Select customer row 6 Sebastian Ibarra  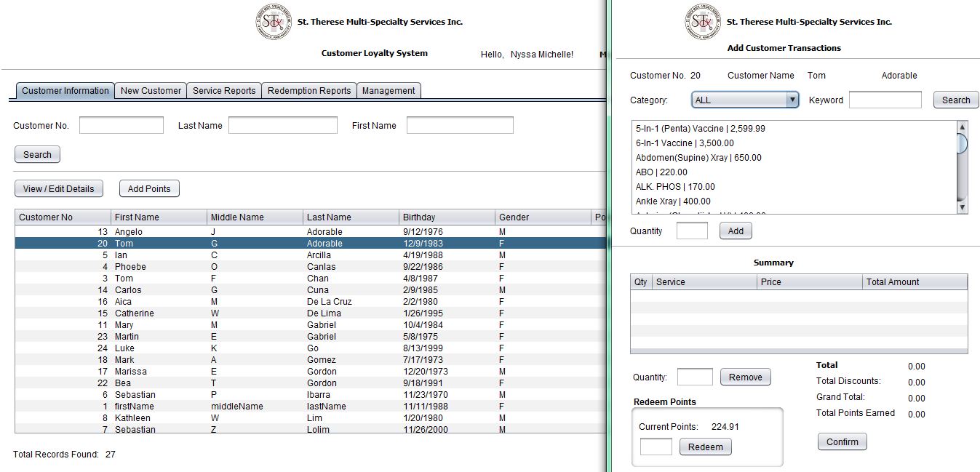311,395
